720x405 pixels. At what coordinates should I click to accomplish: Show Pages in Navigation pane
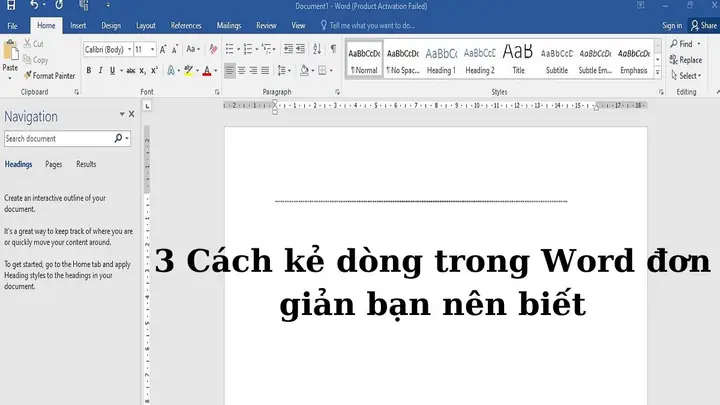coord(54,164)
